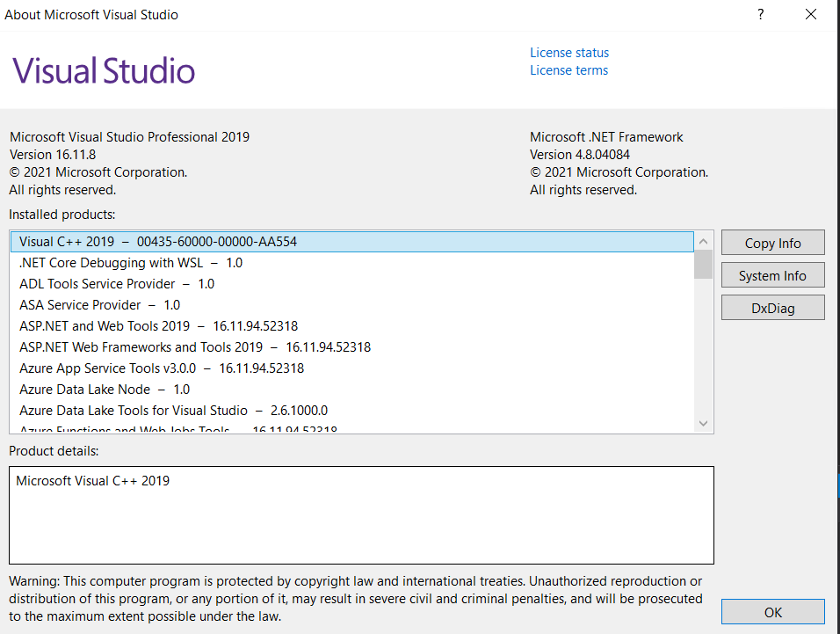Select Azure Data Lake Node entry
Image resolution: width=840 pixels, height=634 pixels.
pos(116,389)
